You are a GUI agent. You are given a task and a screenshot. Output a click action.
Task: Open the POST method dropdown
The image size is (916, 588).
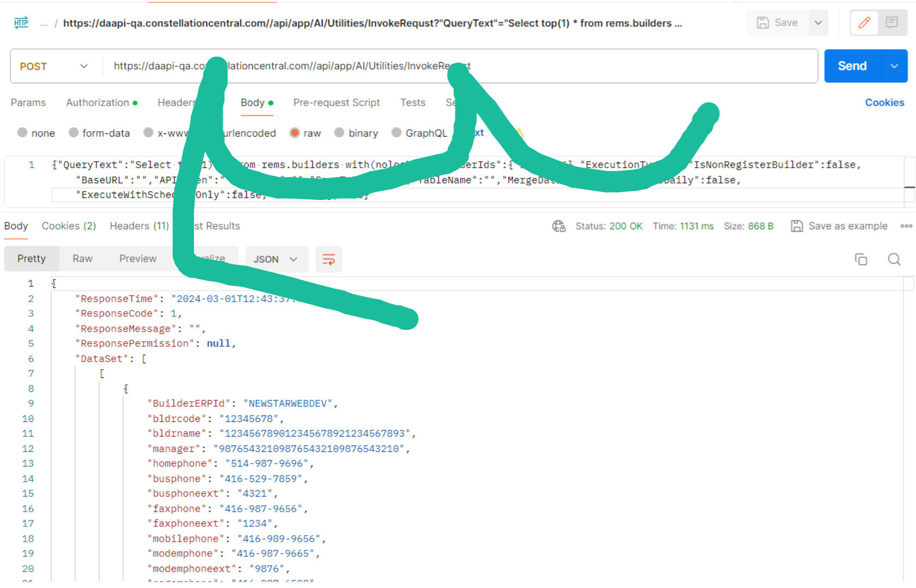pos(54,66)
